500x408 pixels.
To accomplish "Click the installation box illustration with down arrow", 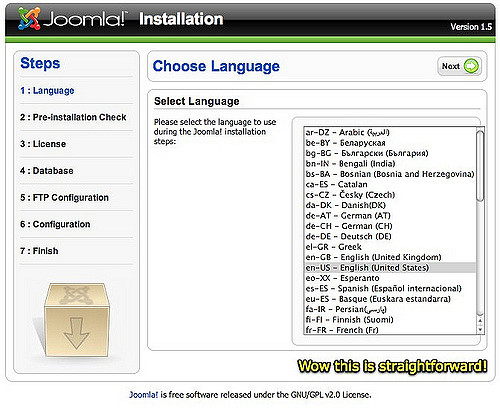I will (x=76, y=320).
